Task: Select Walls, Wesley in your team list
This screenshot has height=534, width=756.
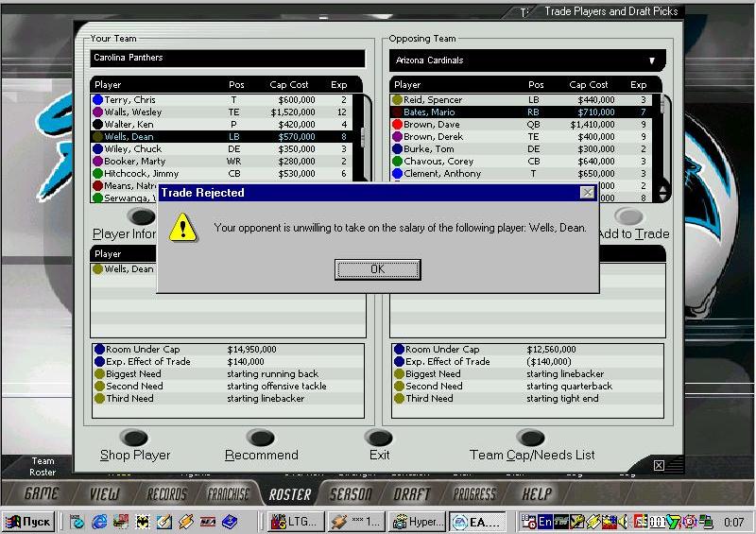Action: (x=133, y=112)
